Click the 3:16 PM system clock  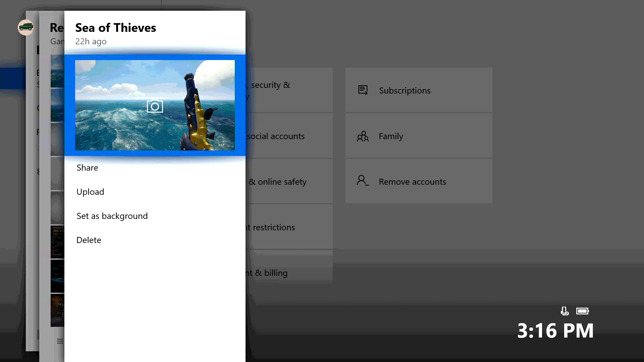point(555,330)
